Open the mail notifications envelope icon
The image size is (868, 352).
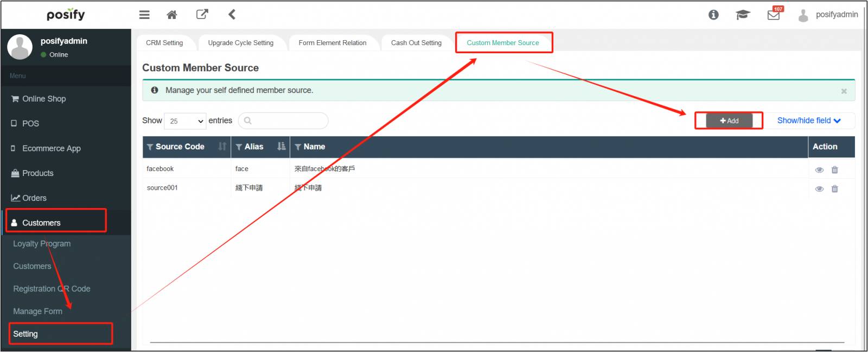(x=774, y=15)
